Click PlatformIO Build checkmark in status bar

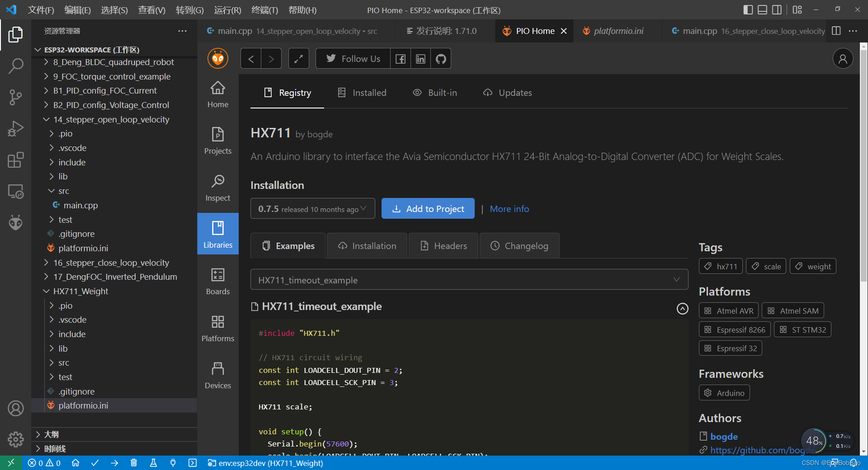coord(95,463)
